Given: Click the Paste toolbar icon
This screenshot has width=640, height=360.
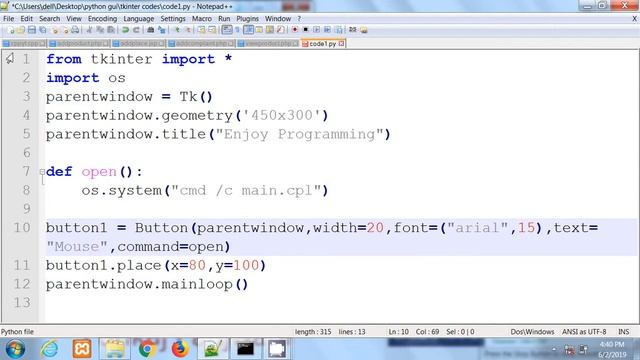Looking at the screenshot, I should (111, 30).
